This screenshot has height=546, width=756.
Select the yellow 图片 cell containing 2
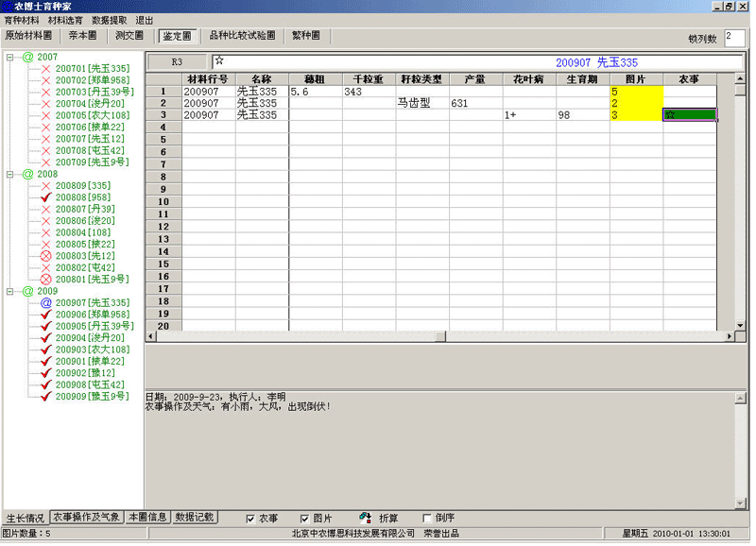pyautogui.click(x=636, y=103)
